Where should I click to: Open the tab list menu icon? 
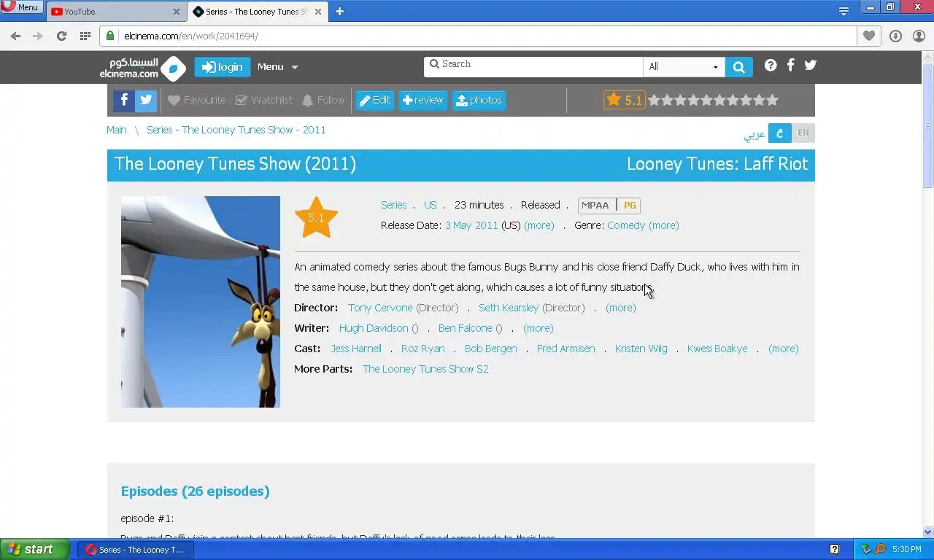click(844, 12)
